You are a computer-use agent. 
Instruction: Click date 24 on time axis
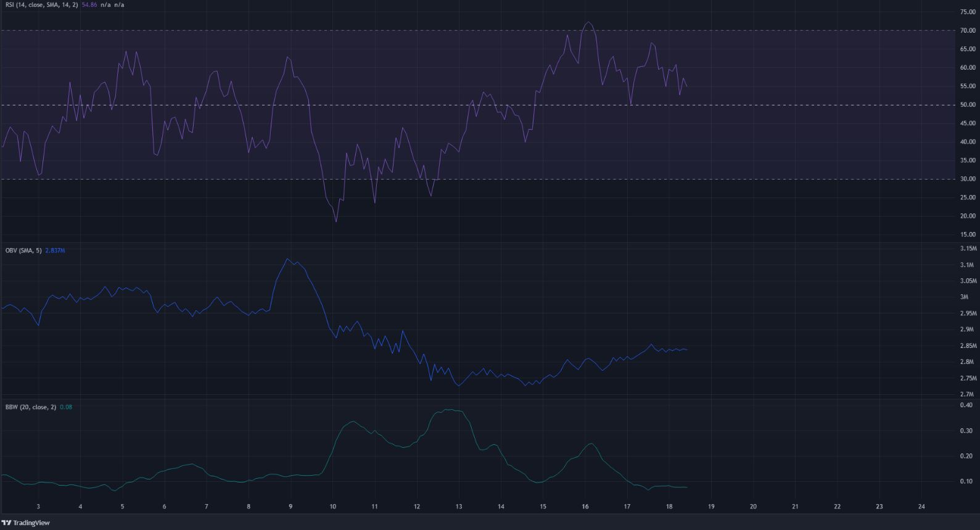coord(921,507)
